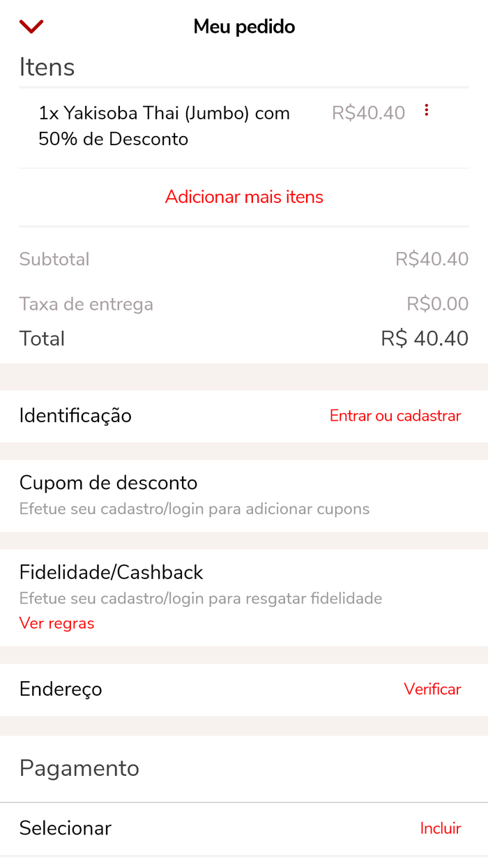
Task: Click Adicionar mais itens
Action: [243, 197]
